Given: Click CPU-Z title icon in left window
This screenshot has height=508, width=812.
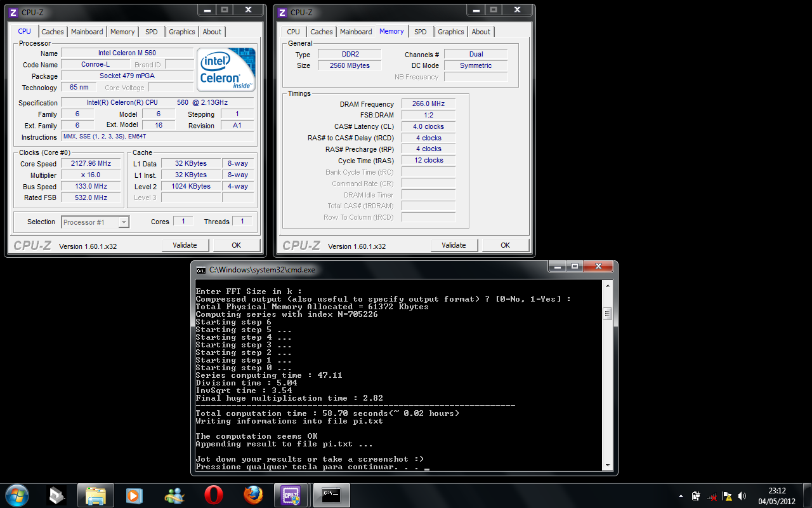Looking at the screenshot, I should click(14, 12).
